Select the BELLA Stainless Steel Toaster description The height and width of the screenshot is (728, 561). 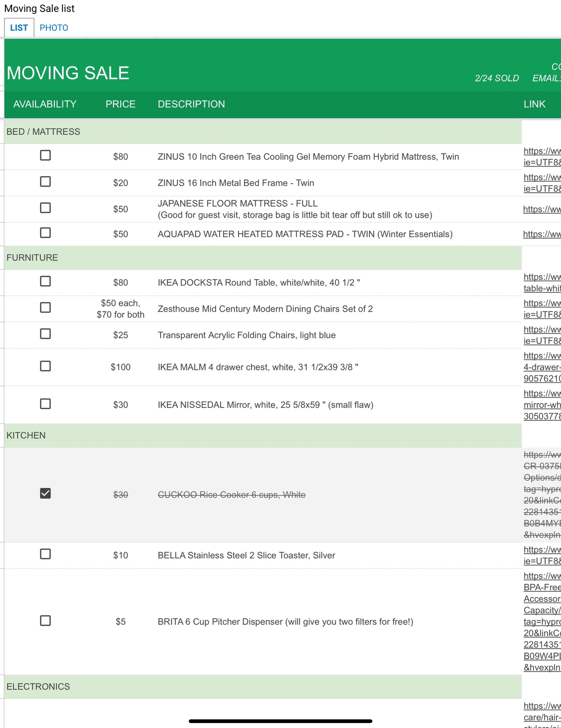coord(247,555)
